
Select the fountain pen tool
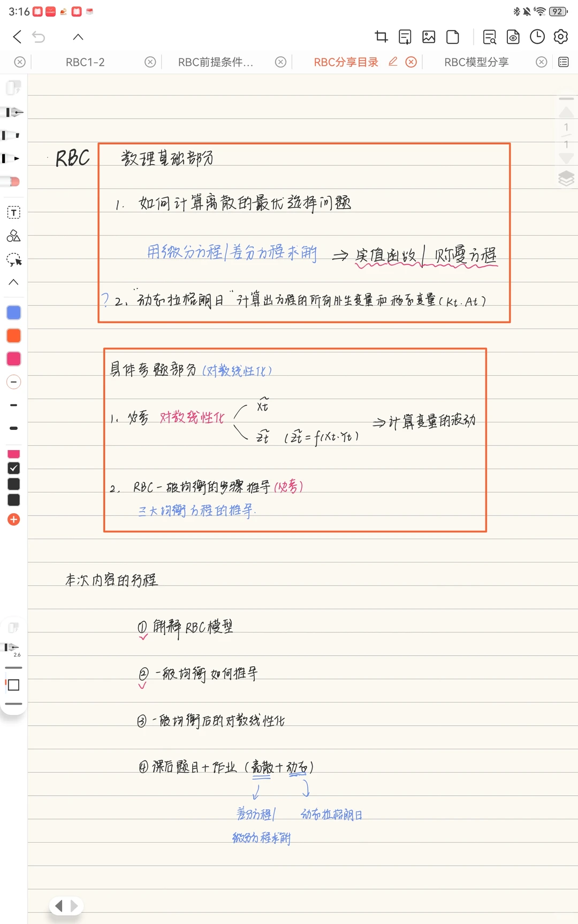(x=13, y=112)
